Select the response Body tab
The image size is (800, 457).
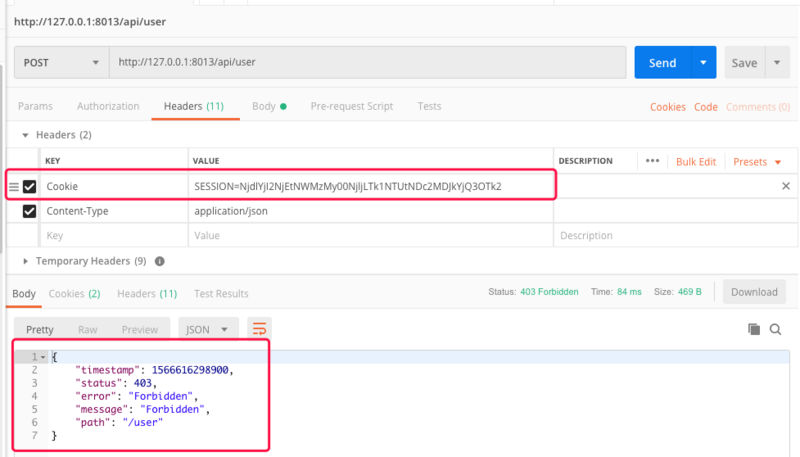[x=24, y=294]
